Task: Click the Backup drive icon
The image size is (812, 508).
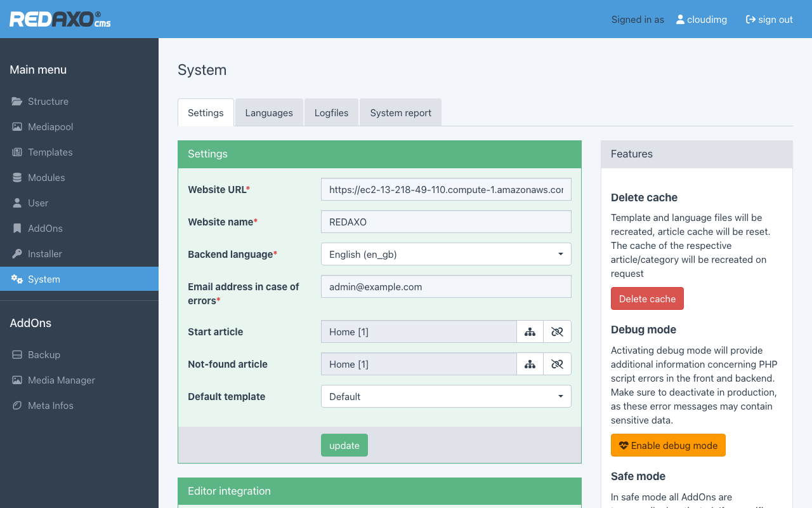Action: (x=17, y=355)
